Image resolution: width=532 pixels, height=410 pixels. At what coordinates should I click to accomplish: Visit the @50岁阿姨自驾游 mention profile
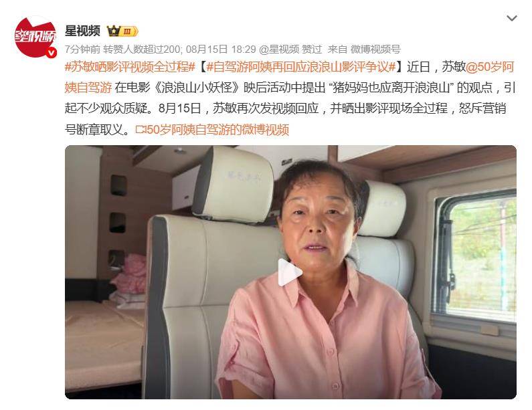(289, 78)
